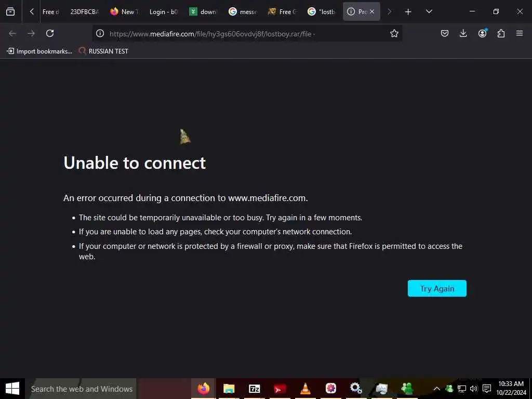Open the Extensions panel
The image size is (532, 399).
[501, 33]
